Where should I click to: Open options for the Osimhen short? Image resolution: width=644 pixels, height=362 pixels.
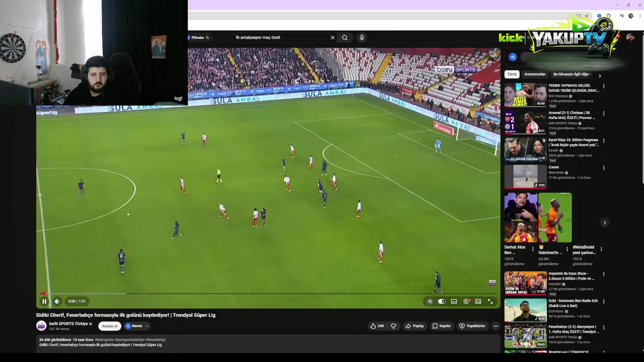(x=567, y=249)
